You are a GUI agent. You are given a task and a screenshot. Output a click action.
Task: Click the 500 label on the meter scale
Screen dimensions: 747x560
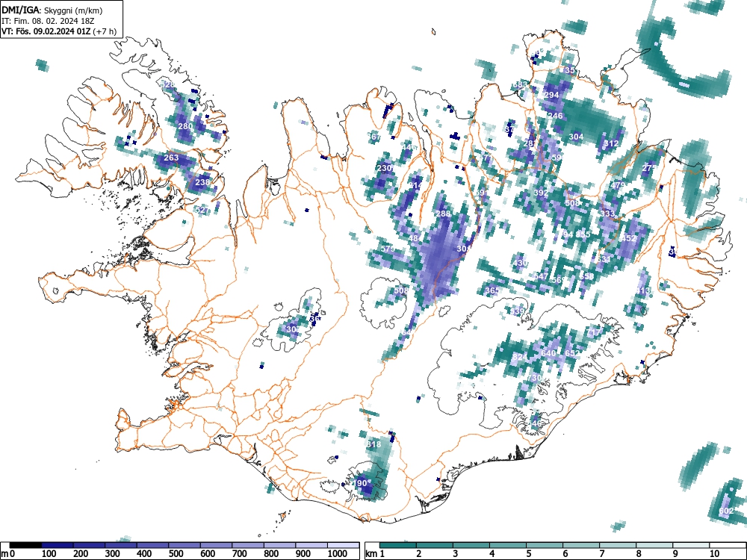tap(176, 554)
